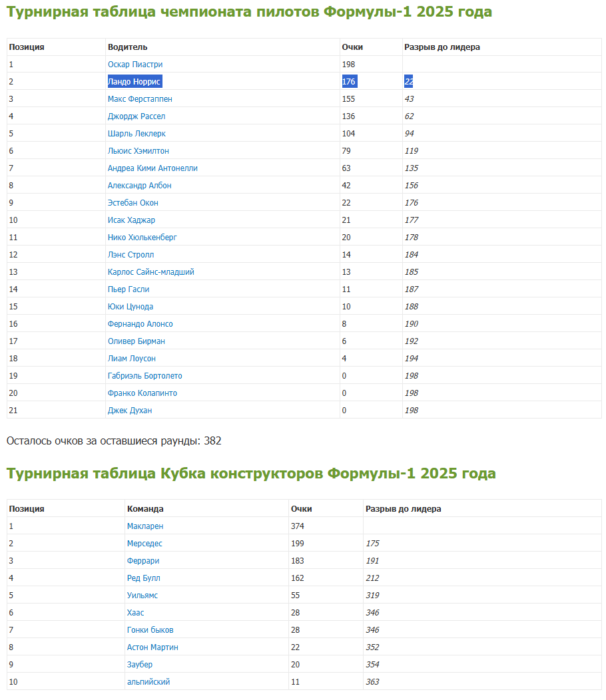Click the Мерседес constructor link

[145, 544]
